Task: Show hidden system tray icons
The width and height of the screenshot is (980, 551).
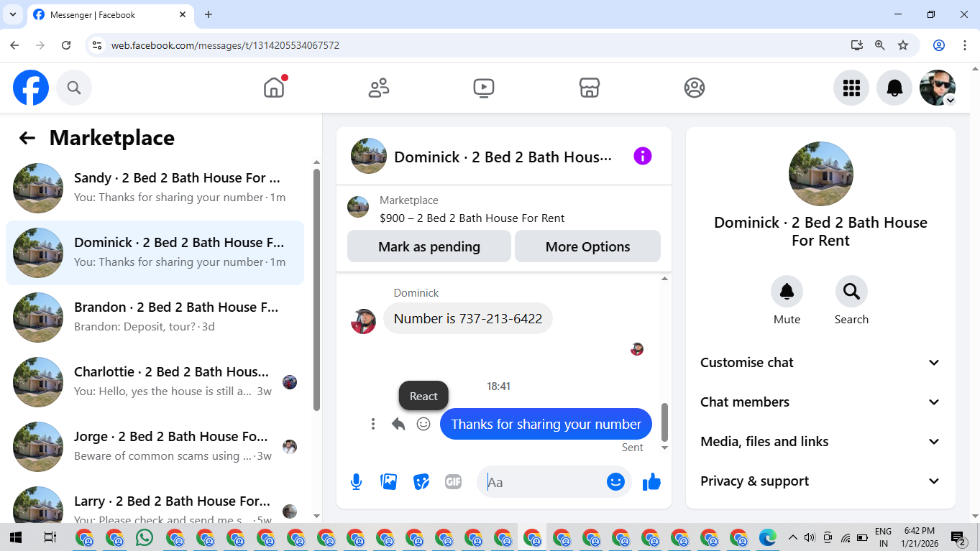Action: (x=793, y=537)
